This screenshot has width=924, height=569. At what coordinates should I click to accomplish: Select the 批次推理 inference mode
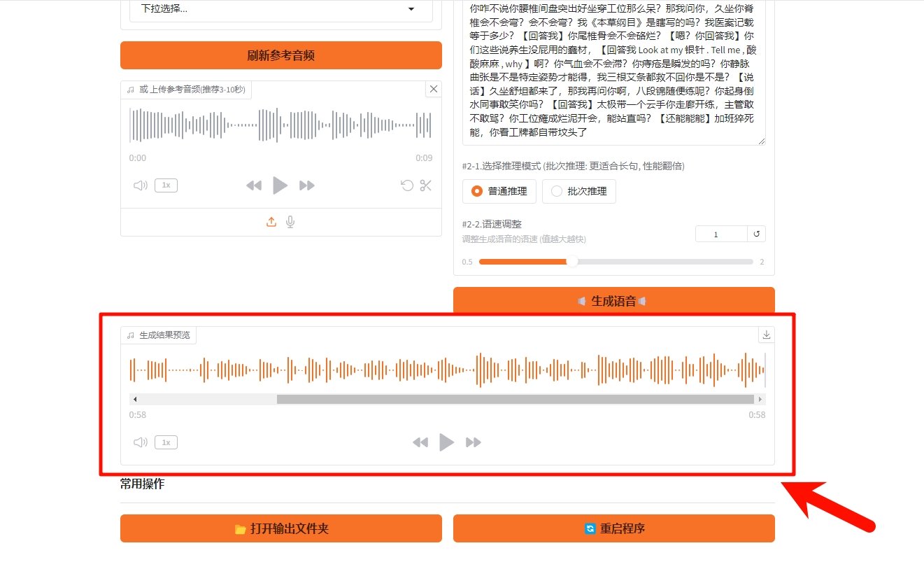(556, 191)
